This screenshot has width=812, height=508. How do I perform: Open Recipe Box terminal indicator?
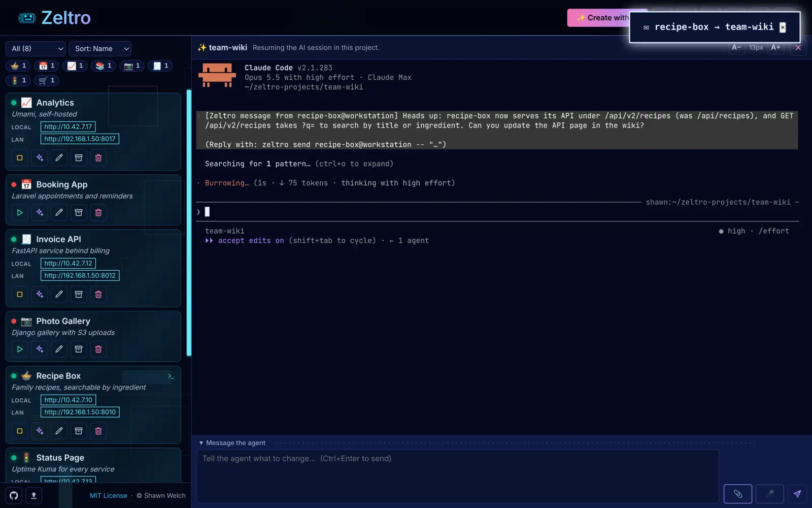[x=171, y=376]
